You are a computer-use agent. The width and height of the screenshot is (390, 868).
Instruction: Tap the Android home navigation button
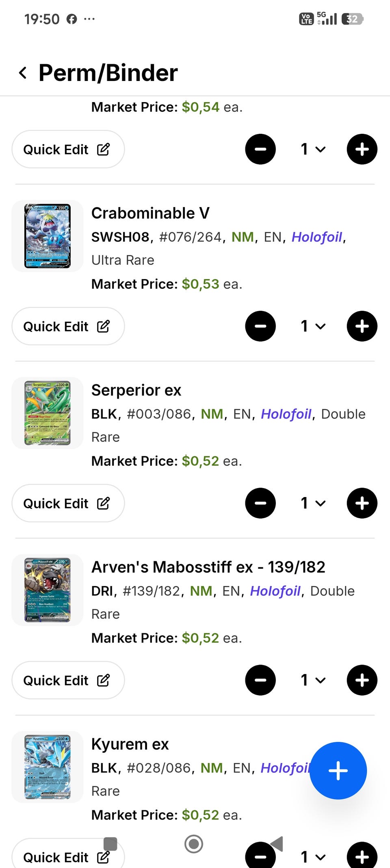[x=194, y=844]
